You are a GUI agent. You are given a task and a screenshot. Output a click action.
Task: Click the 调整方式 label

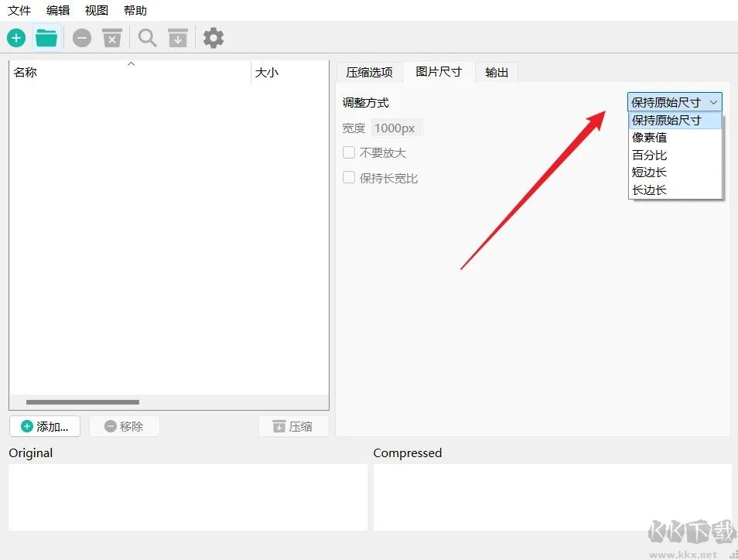(366, 102)
